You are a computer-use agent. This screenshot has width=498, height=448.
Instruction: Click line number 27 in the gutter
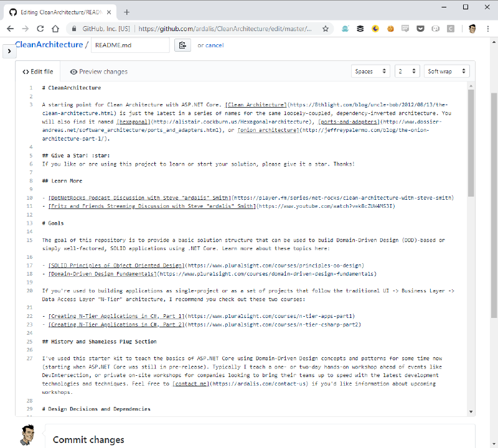(29, 358)
